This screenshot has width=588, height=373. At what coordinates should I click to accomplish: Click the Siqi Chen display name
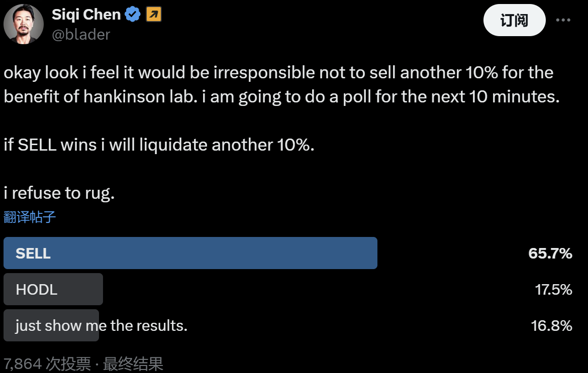tap(86, 15)
